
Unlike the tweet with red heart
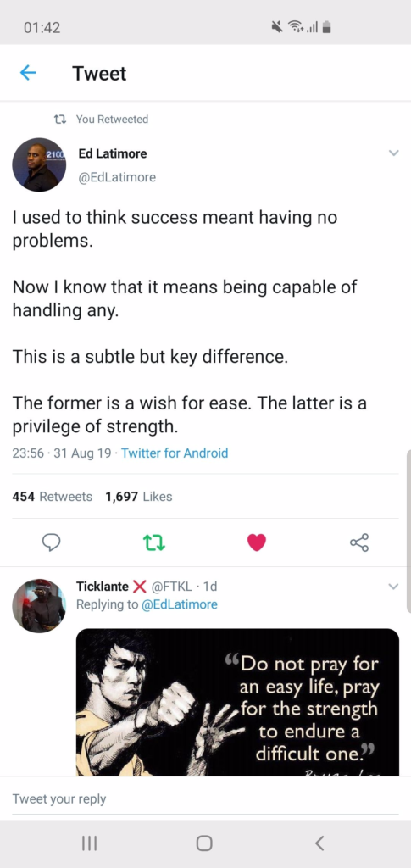pos(257,543)
